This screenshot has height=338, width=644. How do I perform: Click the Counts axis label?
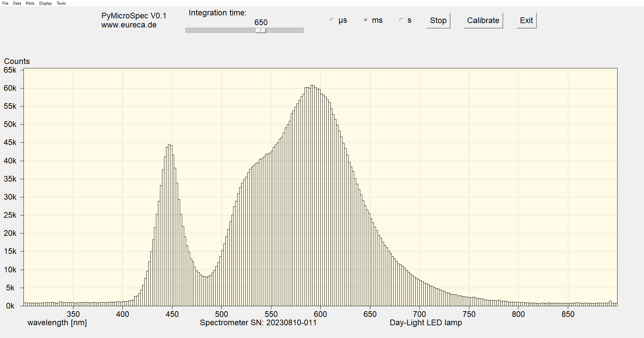(x=17, y=61)
